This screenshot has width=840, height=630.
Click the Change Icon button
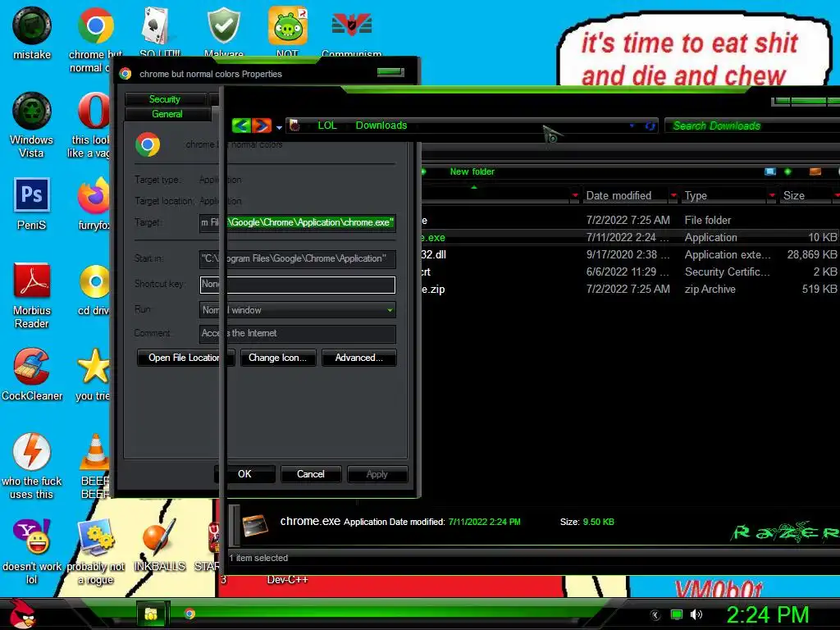tap(277, 358)
